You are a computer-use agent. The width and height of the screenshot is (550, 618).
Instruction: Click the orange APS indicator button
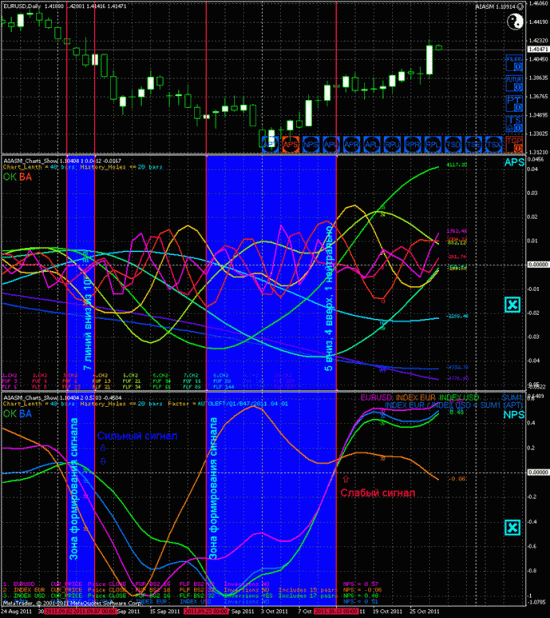click(x=291, y=145)
